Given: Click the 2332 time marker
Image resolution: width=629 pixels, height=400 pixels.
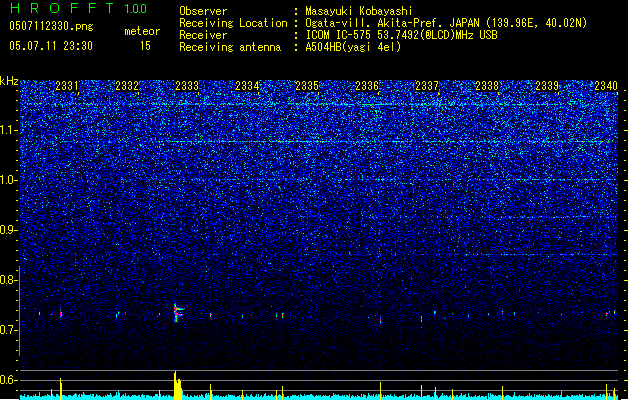Looking at the screenshot, I should pos(127,86).
